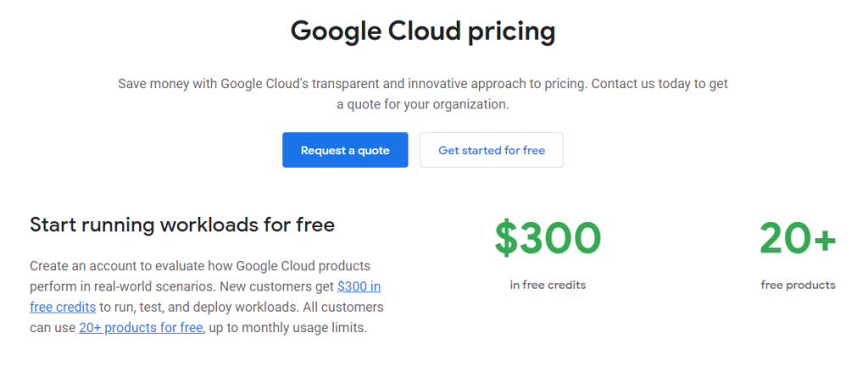Screen dimensions: 868x366
Task: Select the Get started for free button
Action: pos(492,150)
